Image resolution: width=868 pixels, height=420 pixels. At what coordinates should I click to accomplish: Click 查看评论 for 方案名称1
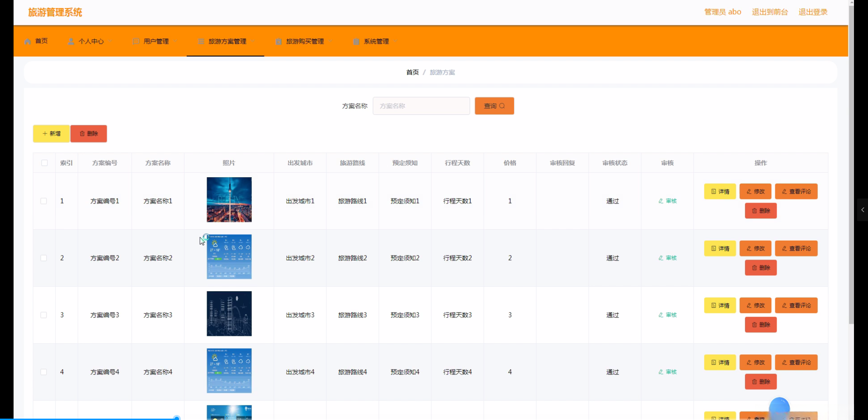[x=796, y=192]
